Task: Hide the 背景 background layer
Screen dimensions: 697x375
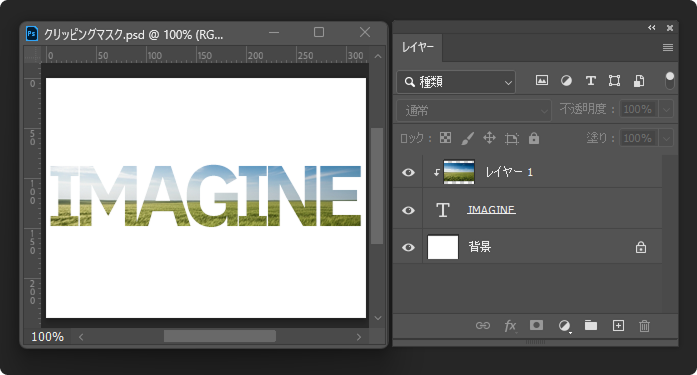Action: click(408, 247)
